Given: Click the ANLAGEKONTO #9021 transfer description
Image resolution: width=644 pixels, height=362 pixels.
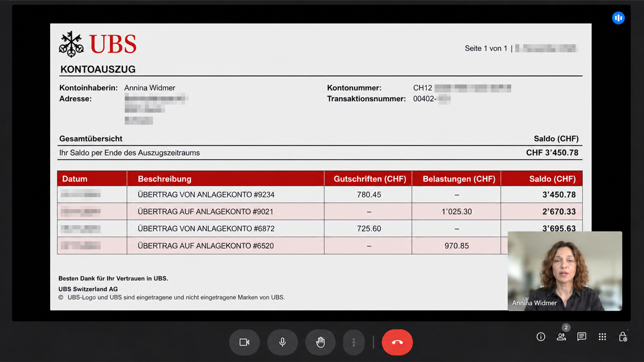Looking at the screenshot, I should pyautogui.click(x=205, y=212).
